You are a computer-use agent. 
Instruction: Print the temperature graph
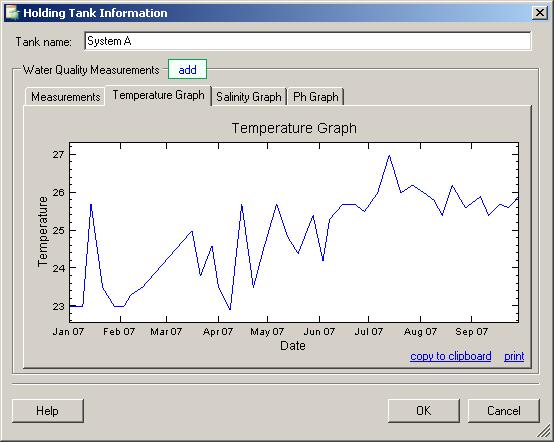pyautogui.click(x=514, y=356)
